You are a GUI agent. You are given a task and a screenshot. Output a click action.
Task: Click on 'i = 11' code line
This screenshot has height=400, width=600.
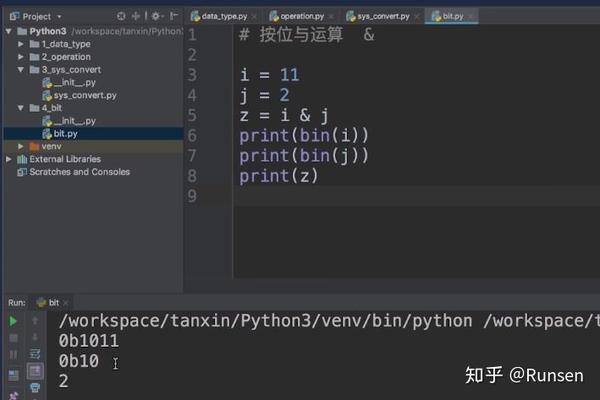[x=269, y=75]
